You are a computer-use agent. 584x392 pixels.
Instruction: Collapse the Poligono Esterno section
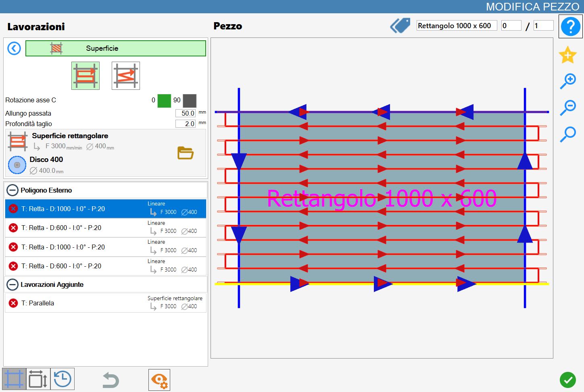click(13, 190)
